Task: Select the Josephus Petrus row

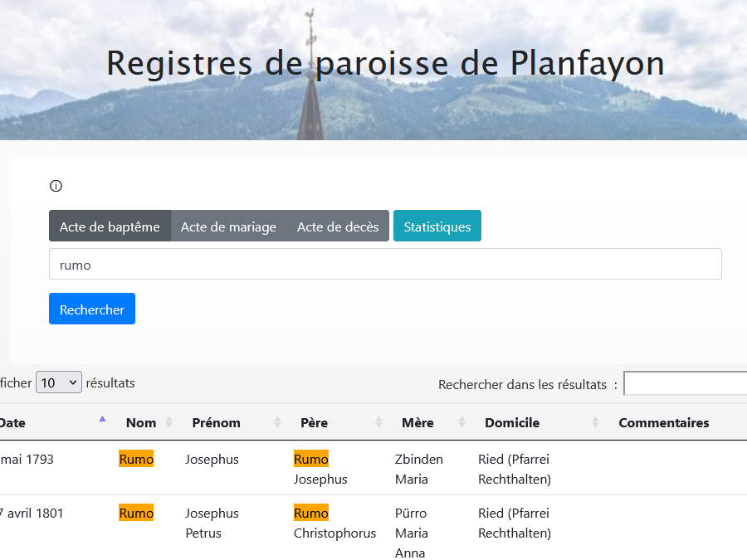Action: click(212, 523)
